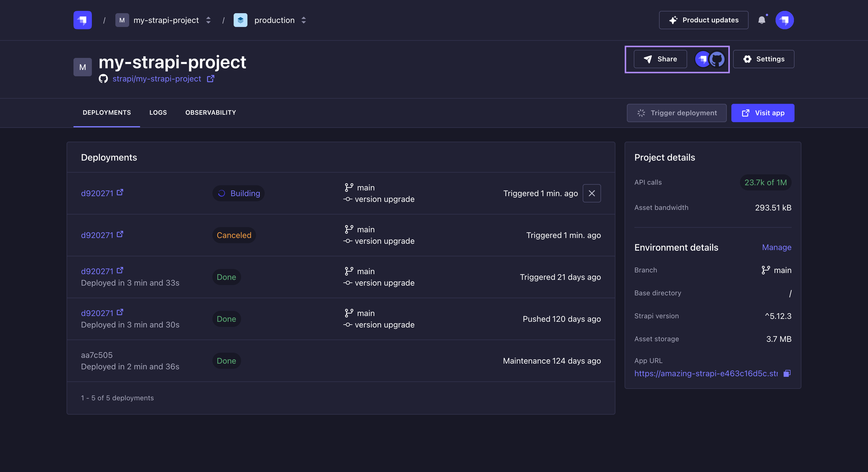Switch to the Logs tab
Image resolution: width=868 pixels, height=472 pixels.
pos(158,113)
